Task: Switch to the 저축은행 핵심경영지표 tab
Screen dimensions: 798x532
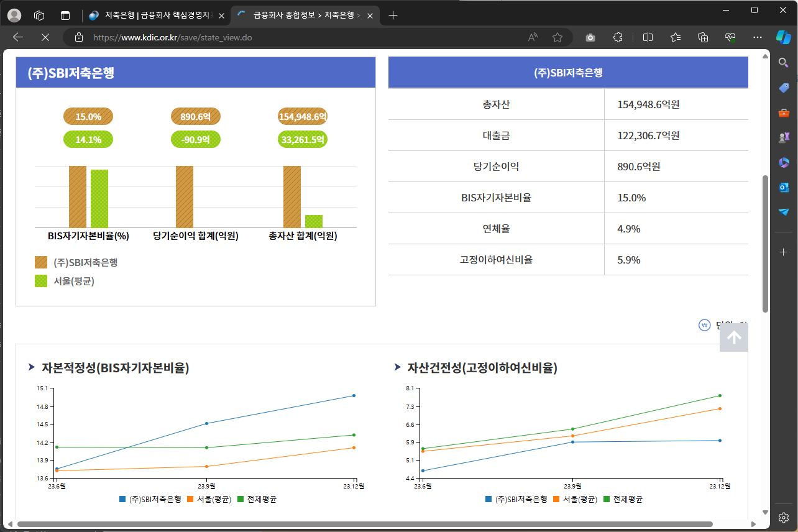Action: coord(155,16)
